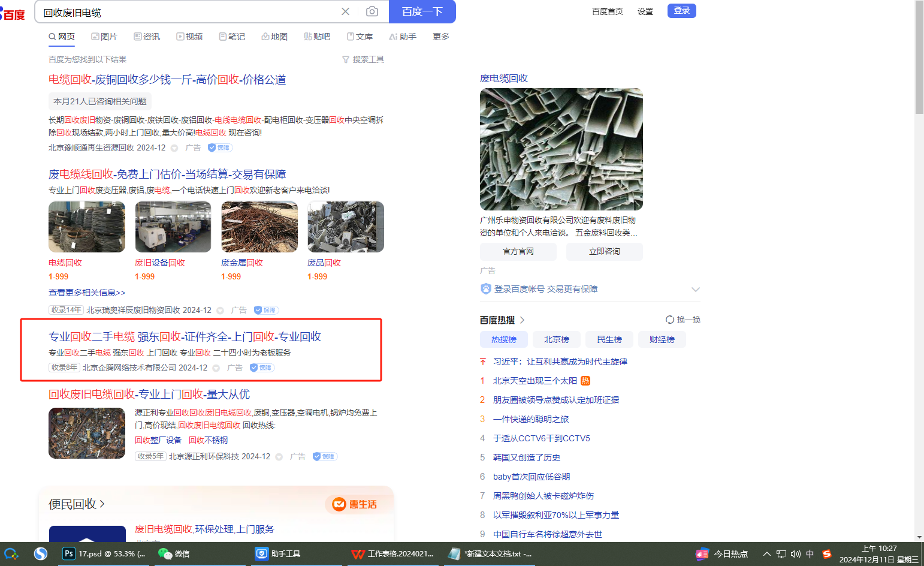Click the 百度一下 search button

422,11
